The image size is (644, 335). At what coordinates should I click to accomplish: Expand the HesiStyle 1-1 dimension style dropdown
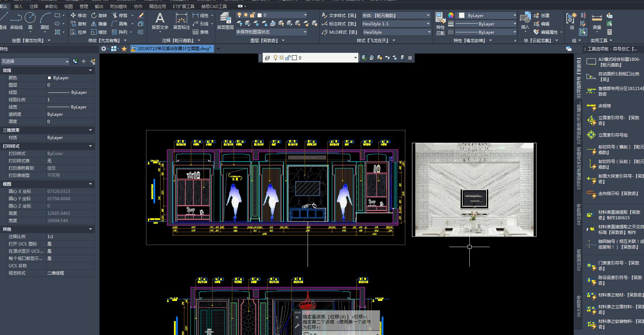428,24
